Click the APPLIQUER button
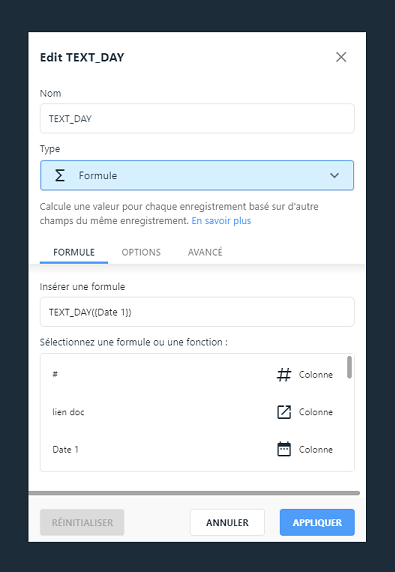The width and height of the screenshot is (395, 572). coord(317,522)
